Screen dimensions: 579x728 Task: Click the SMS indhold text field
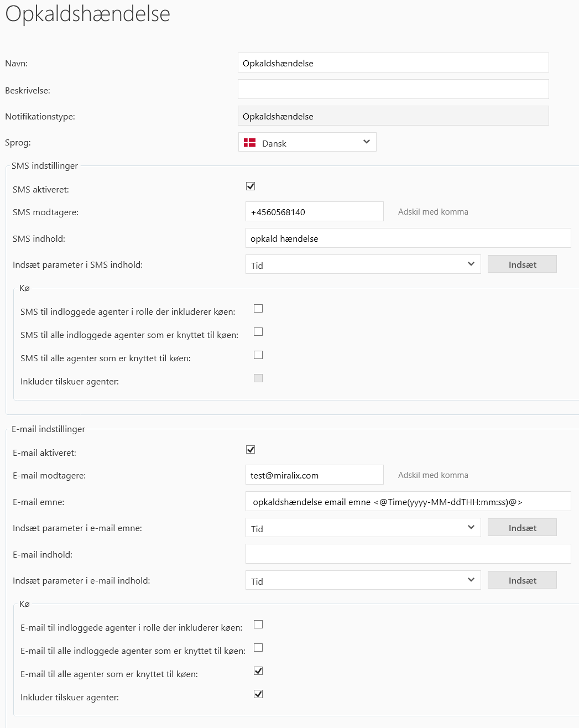coord(408,238)
